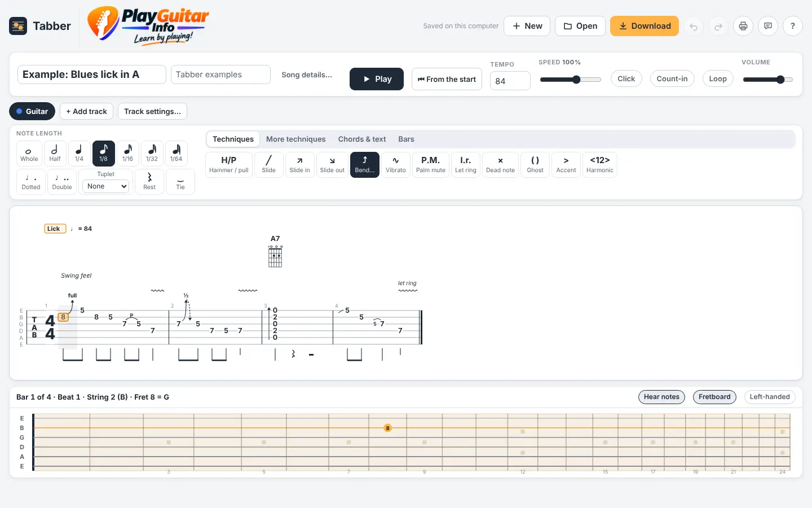Open Track settings
This screenshot has width=812, height=508.
(x=152, y=111)
